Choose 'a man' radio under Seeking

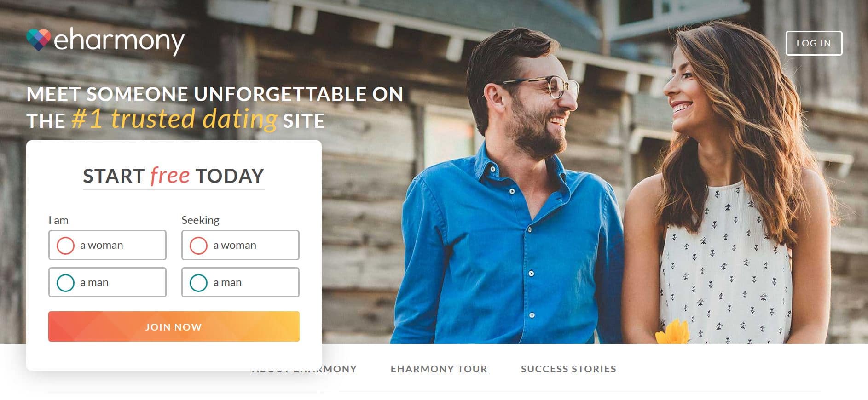(198, 283)
